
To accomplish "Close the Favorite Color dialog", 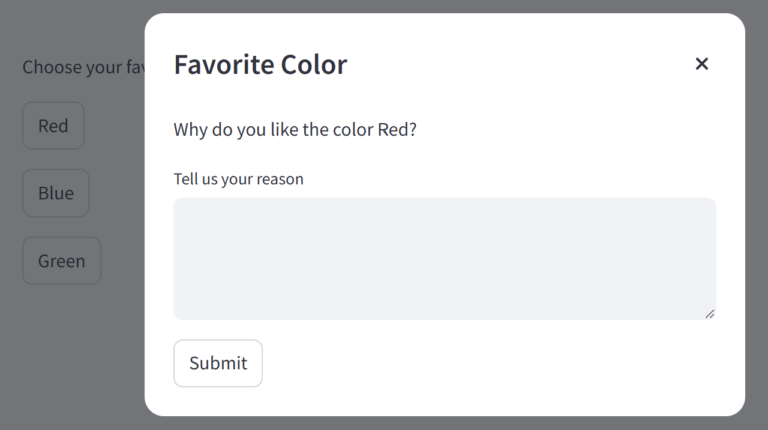I will [702, 64].
